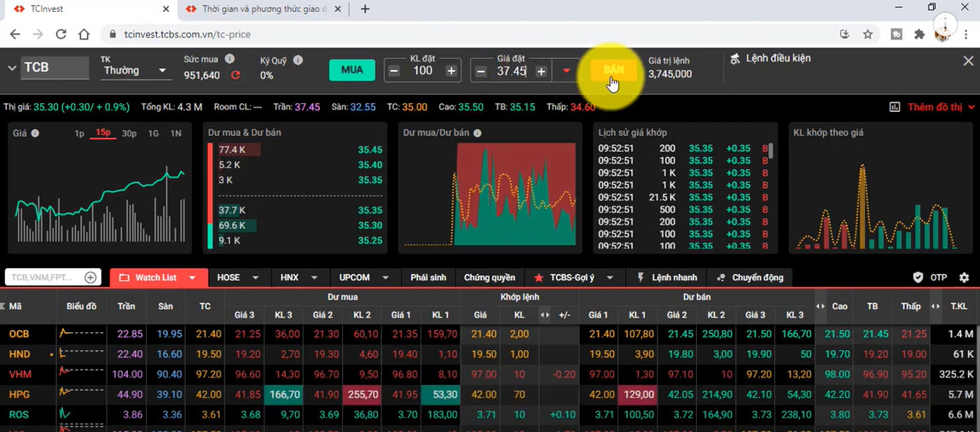Screen dimensions: 980x432
Task: Expand the HOSE dropdown arrow
Action: coord(256,277)
